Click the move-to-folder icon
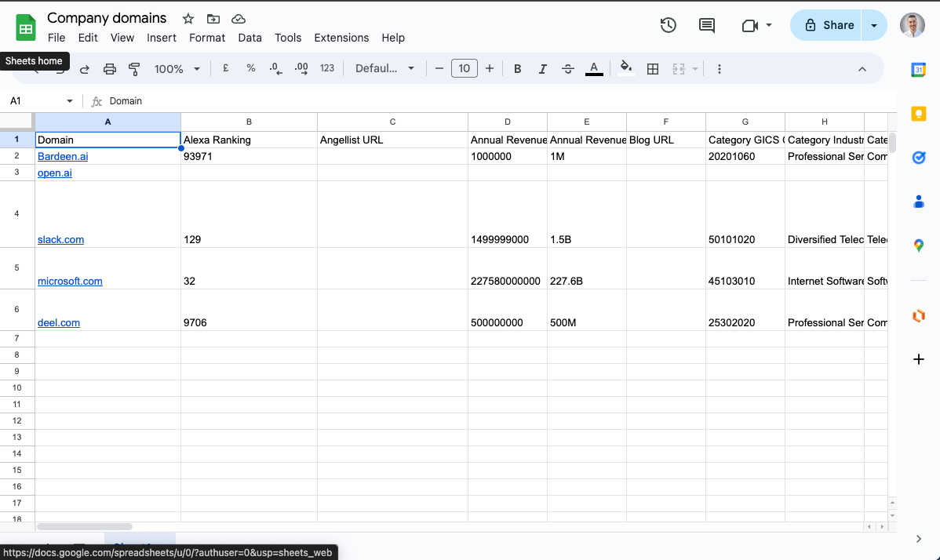The width and height of the screenshot is (940, 560). click(213, 19)
